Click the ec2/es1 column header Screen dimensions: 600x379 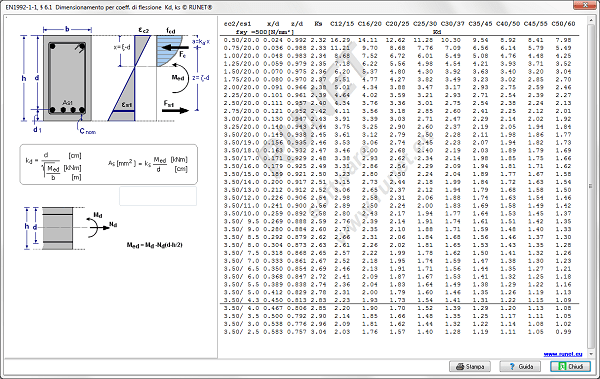pos(238,24)
